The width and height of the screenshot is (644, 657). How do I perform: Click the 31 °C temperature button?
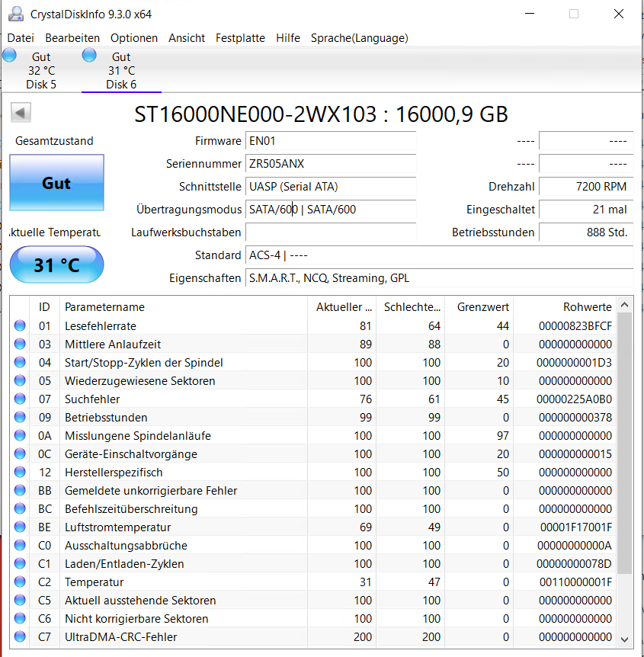[x=56, y=264]
